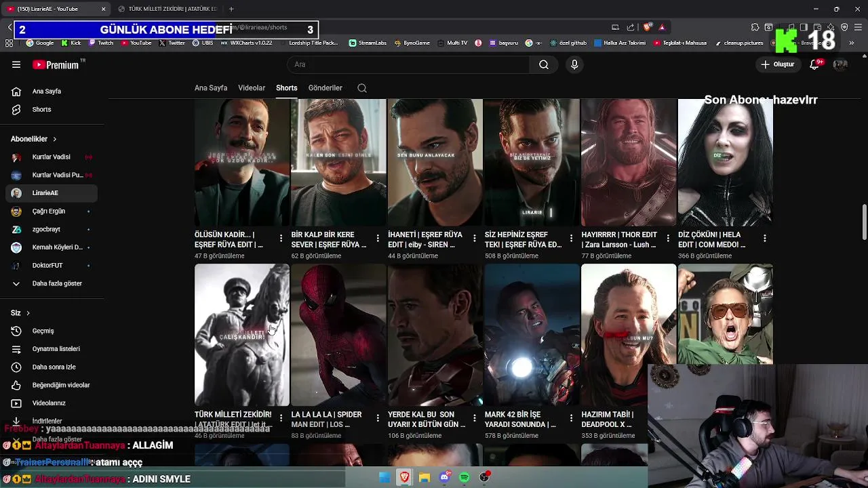The image size is (868, 488).
Task: Open the account avatar menu
Action: pyautogui.click(x=840, y=64)
